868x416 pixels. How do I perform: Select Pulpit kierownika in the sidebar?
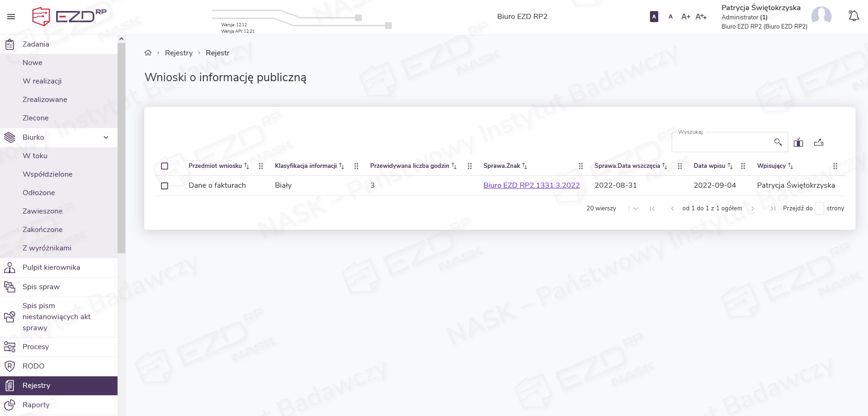[51, 267]
